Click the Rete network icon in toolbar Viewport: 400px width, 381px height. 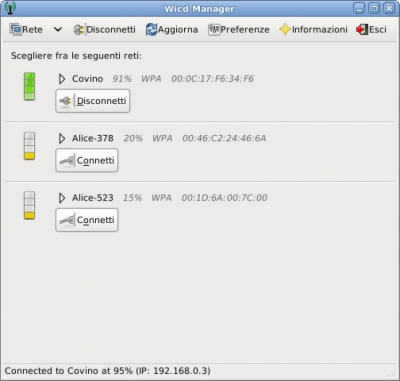(15, 29)
